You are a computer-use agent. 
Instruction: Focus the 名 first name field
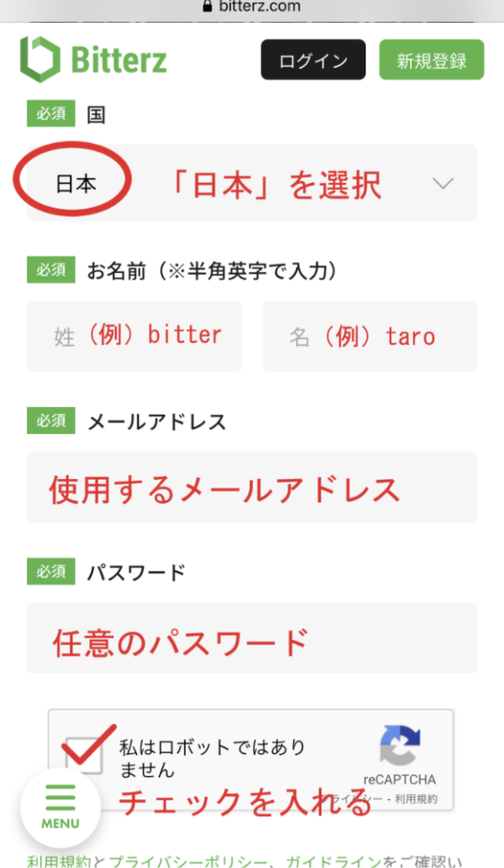(x=370, y=336)
